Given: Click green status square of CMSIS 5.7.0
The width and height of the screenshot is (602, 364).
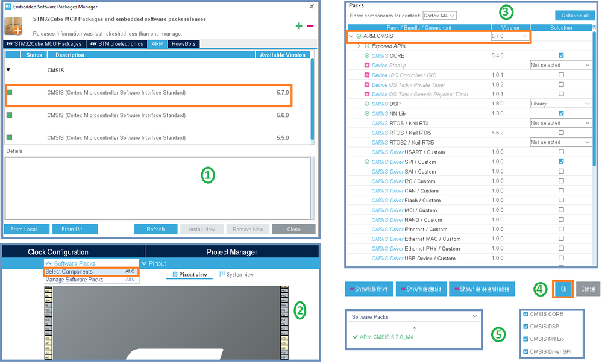Looking at the screenshot, I should pyautogui.click(x=10, y=93).
